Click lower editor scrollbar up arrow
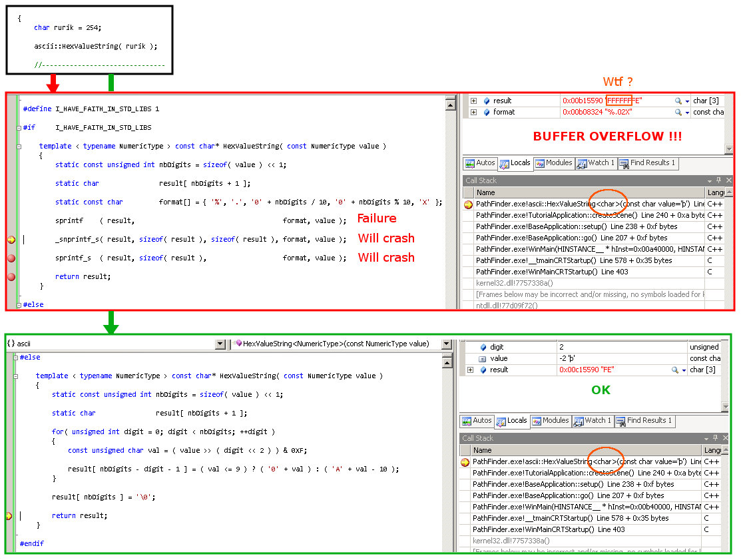The width and height of the screenshot is (741, 560). pos(447,363)
